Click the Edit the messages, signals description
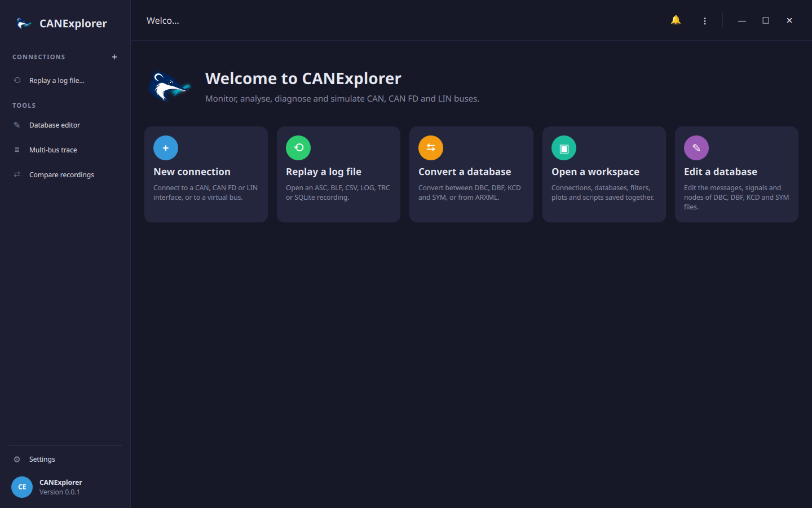Image resolution: width=812 pixels, height=508 pixels. (x=736, y=197)
